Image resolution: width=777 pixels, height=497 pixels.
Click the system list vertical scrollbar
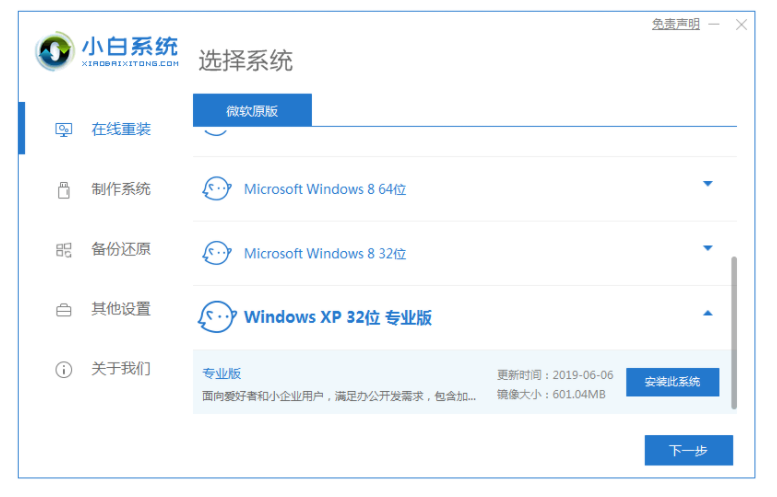pyautogui.click(x=733, y=330)
